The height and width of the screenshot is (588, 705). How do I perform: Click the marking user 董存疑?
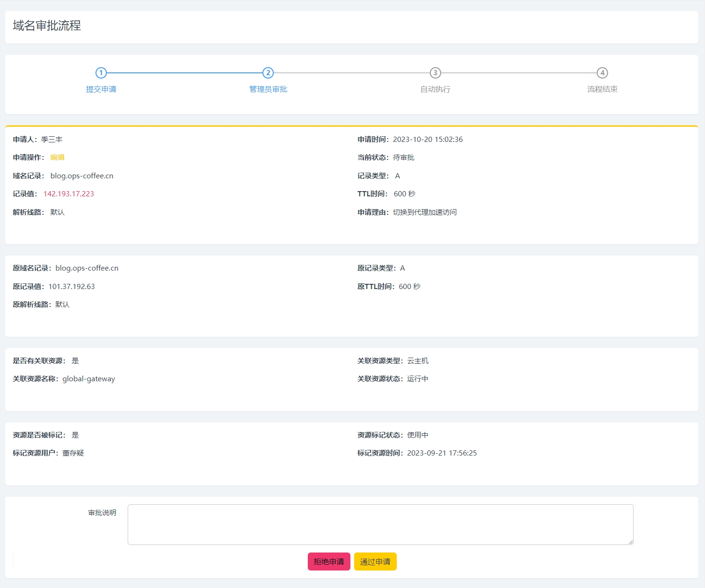pos(73,453)
